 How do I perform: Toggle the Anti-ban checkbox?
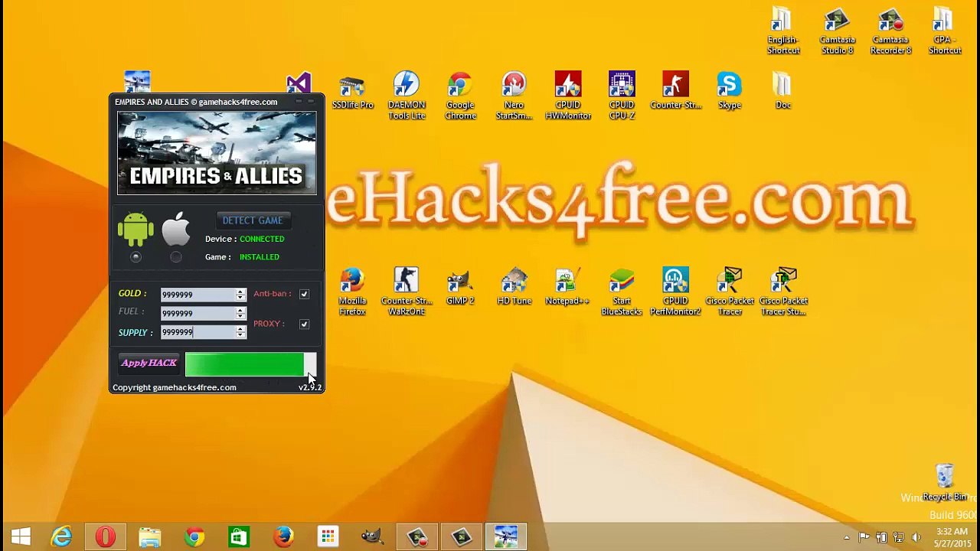(304, 294)
